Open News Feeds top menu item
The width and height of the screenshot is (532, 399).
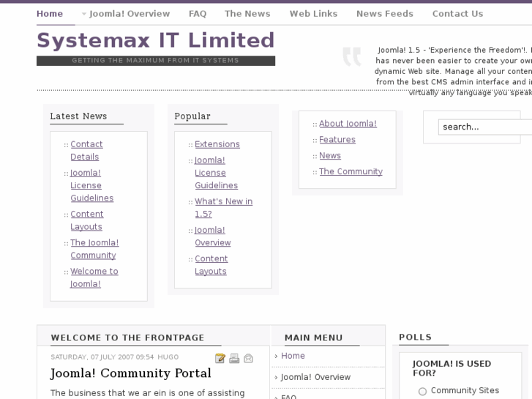[x=385, y=14]
